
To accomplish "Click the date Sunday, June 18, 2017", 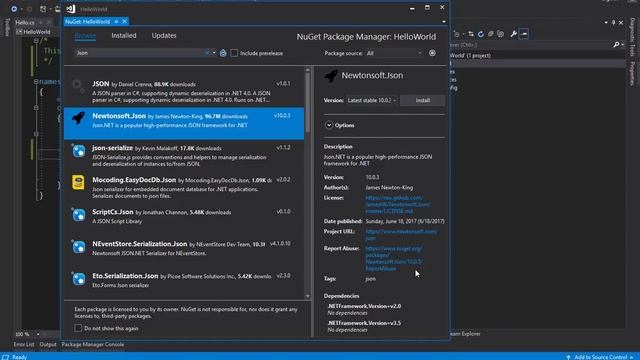I will (405, 221).
